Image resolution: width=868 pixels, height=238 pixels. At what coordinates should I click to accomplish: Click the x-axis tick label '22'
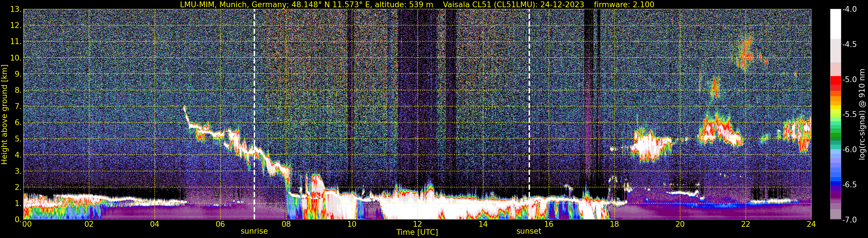tap(746, 224)
